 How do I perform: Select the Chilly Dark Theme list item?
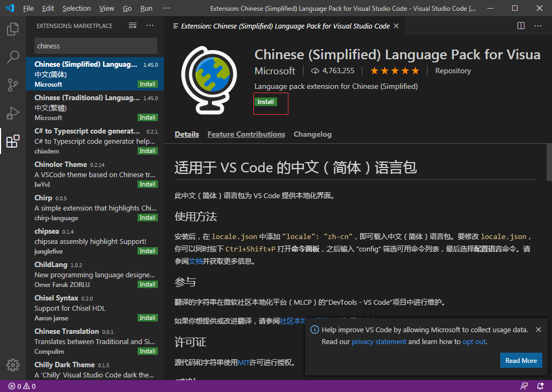95,369
